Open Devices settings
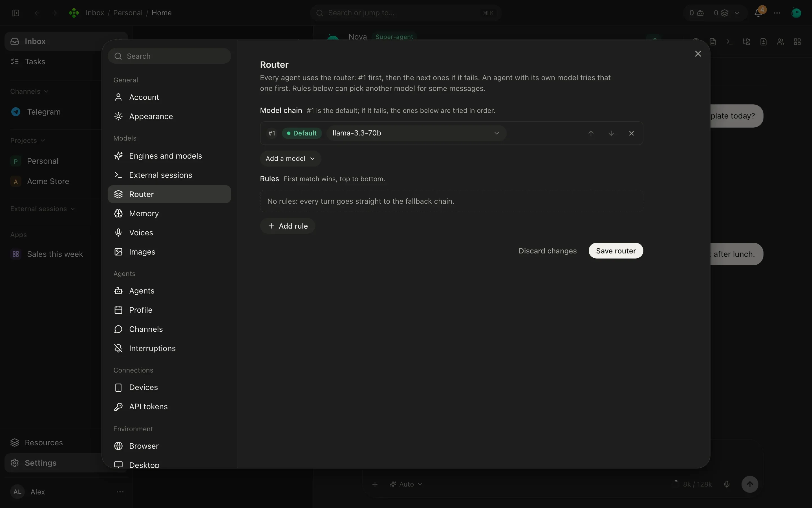The width and height of the screenshot is (812, 508). [169, 387]
